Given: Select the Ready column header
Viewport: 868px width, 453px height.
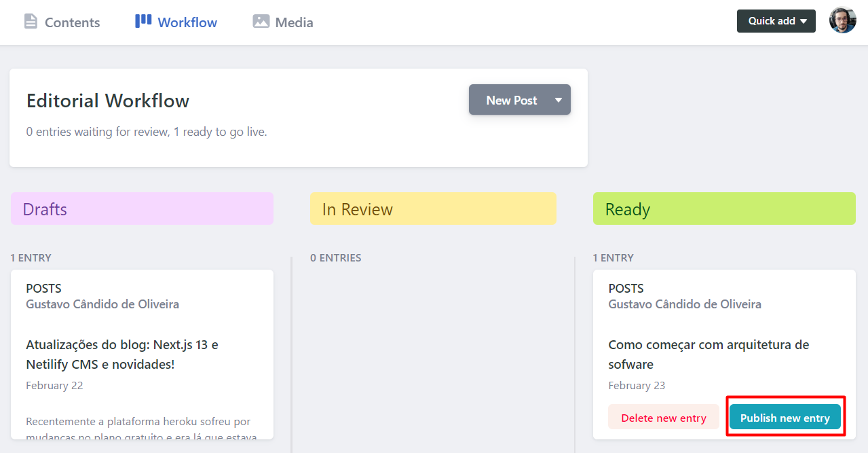Looking at the screenshot, I should point(724,209).
